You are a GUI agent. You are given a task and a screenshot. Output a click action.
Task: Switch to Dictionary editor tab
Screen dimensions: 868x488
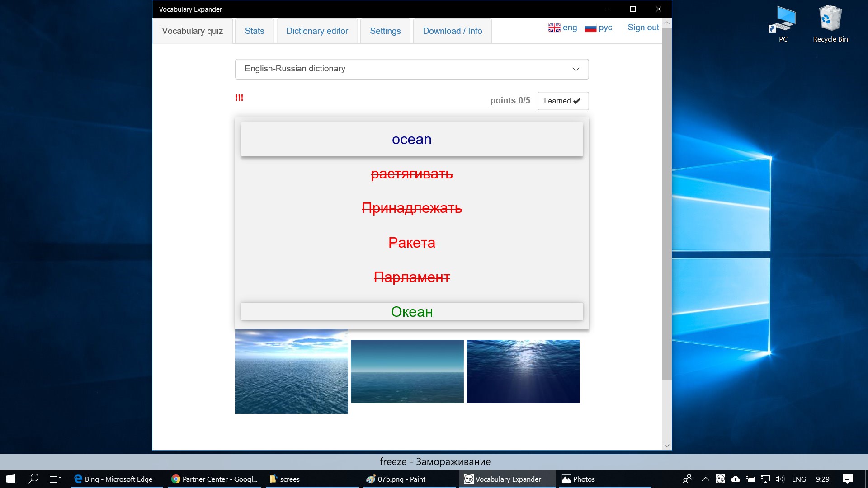[x=317, y=31]
